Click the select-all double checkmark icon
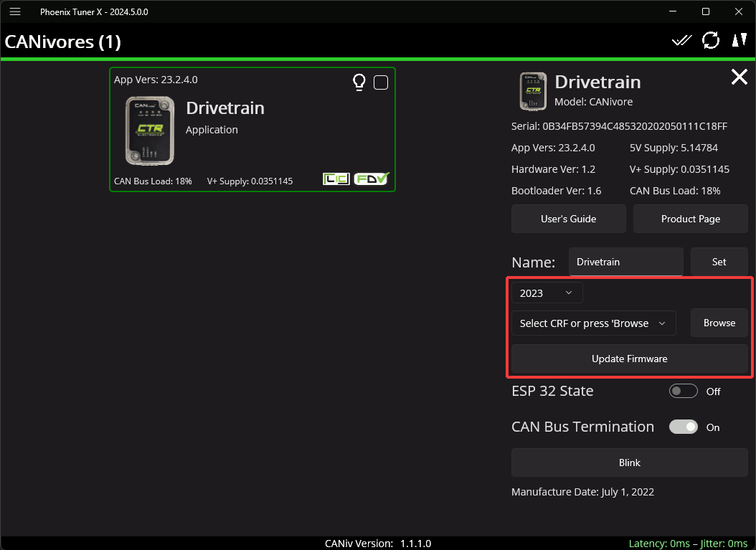 pyautogui.click(x=681, y=41)
